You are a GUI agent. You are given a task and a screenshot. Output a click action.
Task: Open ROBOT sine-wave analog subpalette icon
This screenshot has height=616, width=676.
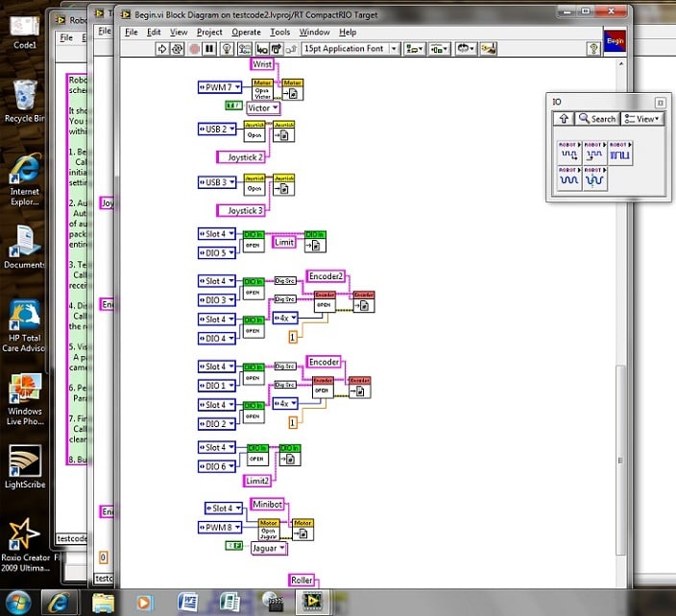(569, 178)
